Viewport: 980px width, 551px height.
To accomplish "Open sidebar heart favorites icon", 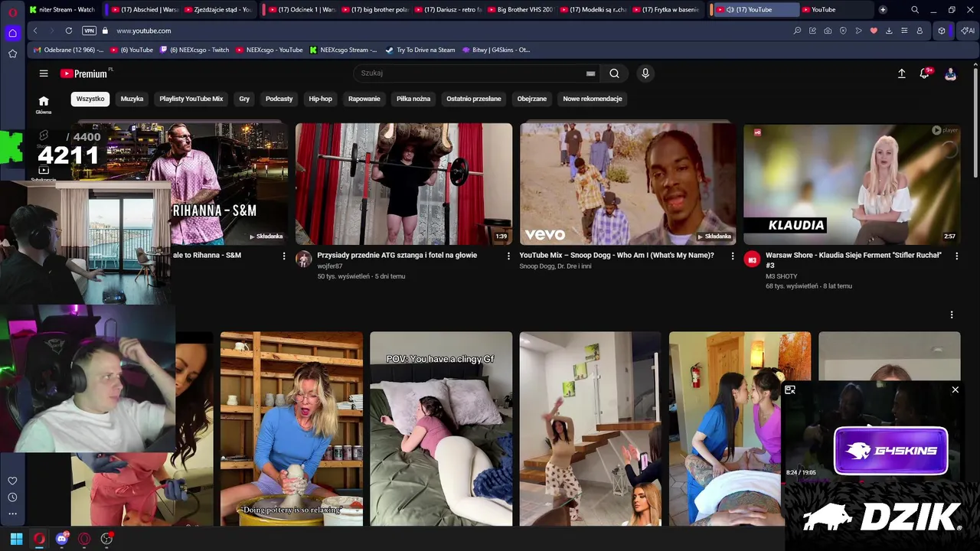I will point(12,481).
